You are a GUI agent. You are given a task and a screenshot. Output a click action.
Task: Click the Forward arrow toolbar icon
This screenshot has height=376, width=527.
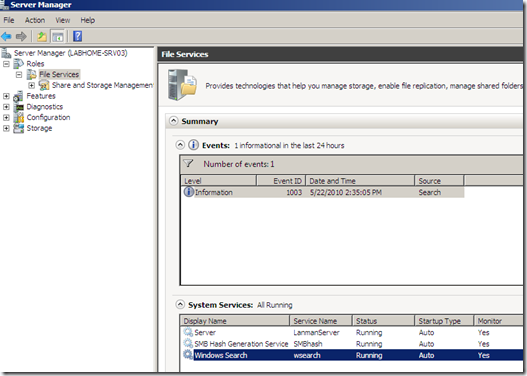pos(21,36)
